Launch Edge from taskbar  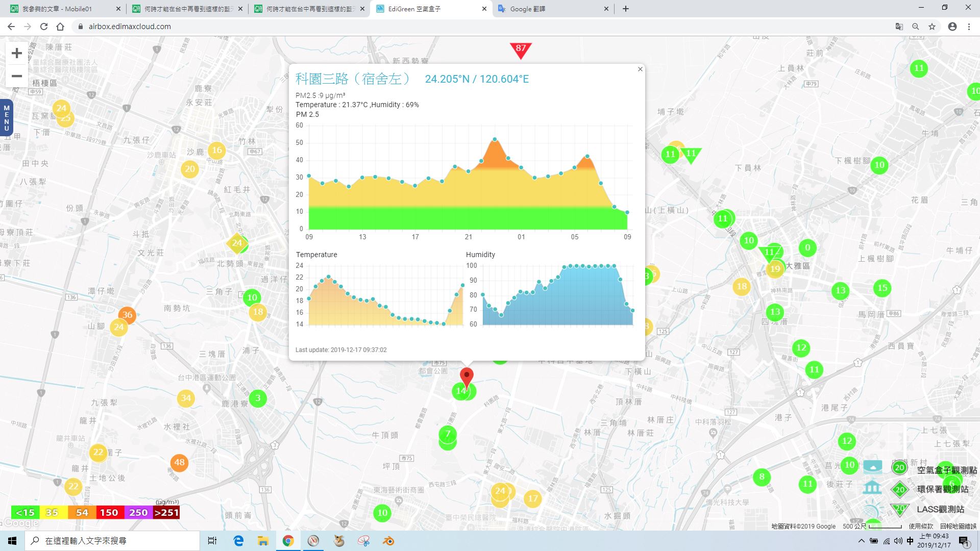tap(238, 541)
